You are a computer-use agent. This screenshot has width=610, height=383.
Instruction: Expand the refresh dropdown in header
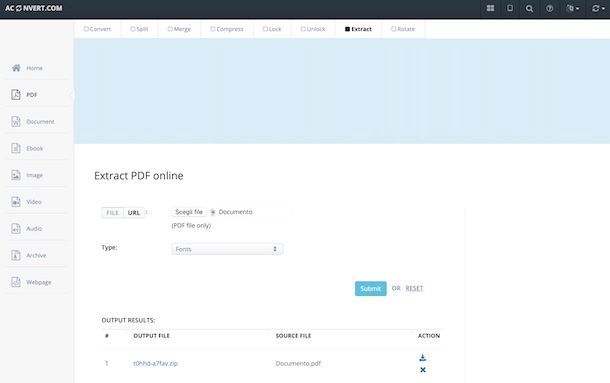click(x=598, y=8)
